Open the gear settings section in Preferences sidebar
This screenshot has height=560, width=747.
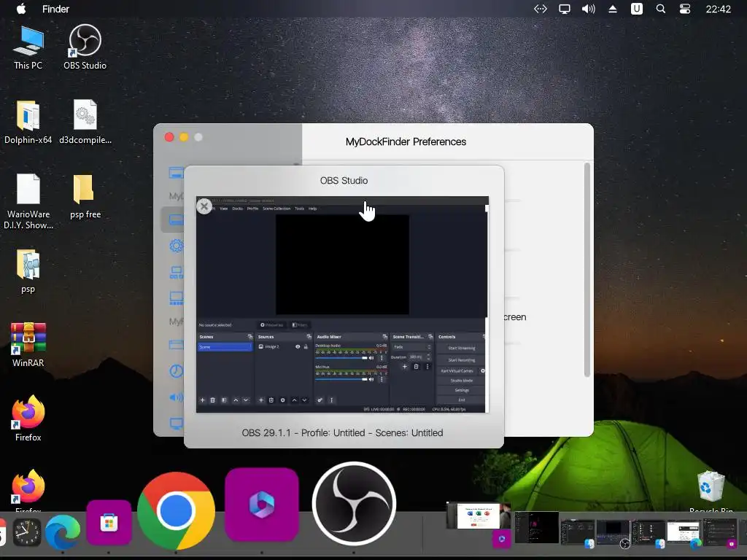click(x=177, y=246)
